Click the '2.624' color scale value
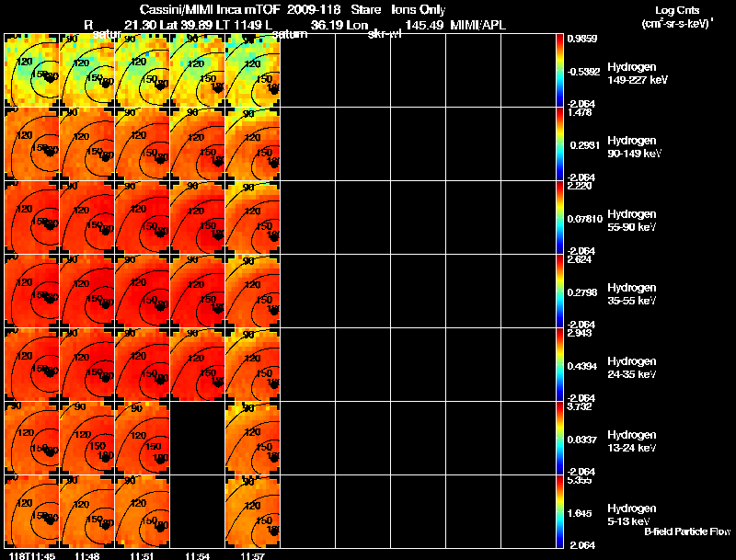 point(580,260)
